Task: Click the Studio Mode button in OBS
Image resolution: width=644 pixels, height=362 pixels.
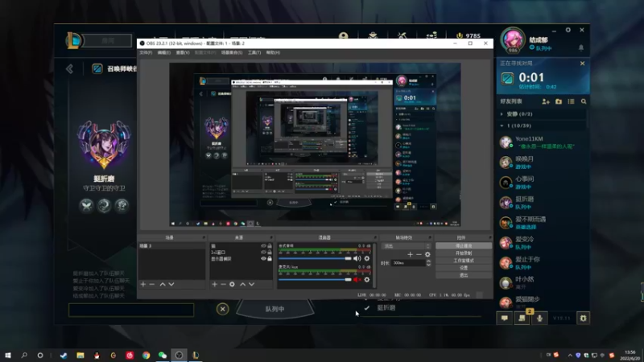Action: click(464, 261)
